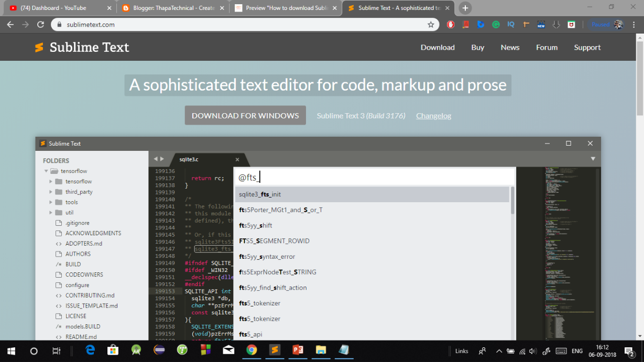Screen dimensions: 644x362
Task: Open the Download nav menu item
Action: (438, 47)
